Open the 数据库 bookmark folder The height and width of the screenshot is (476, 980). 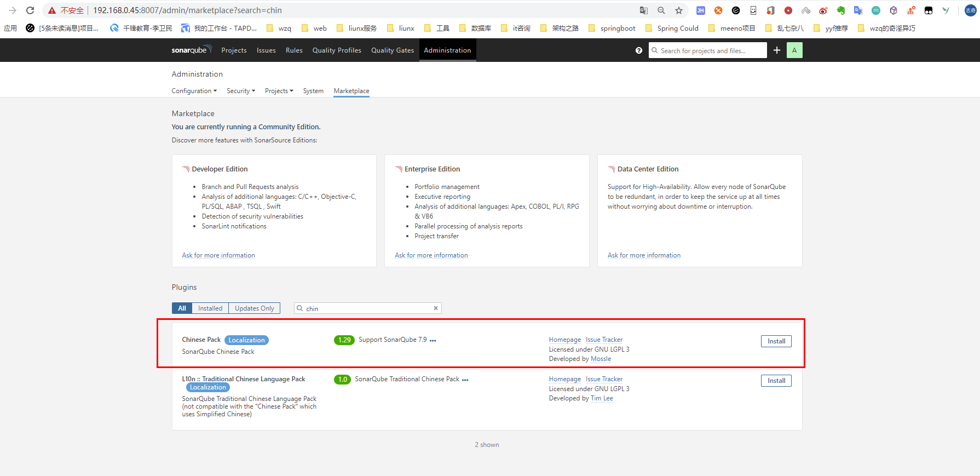pos(475,28)
